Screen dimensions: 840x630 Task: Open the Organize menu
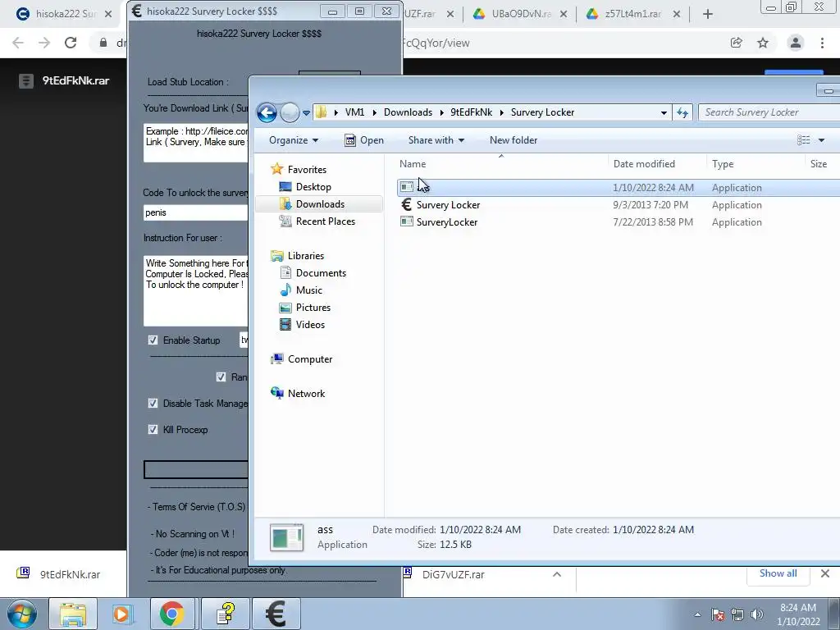(294, 140)
